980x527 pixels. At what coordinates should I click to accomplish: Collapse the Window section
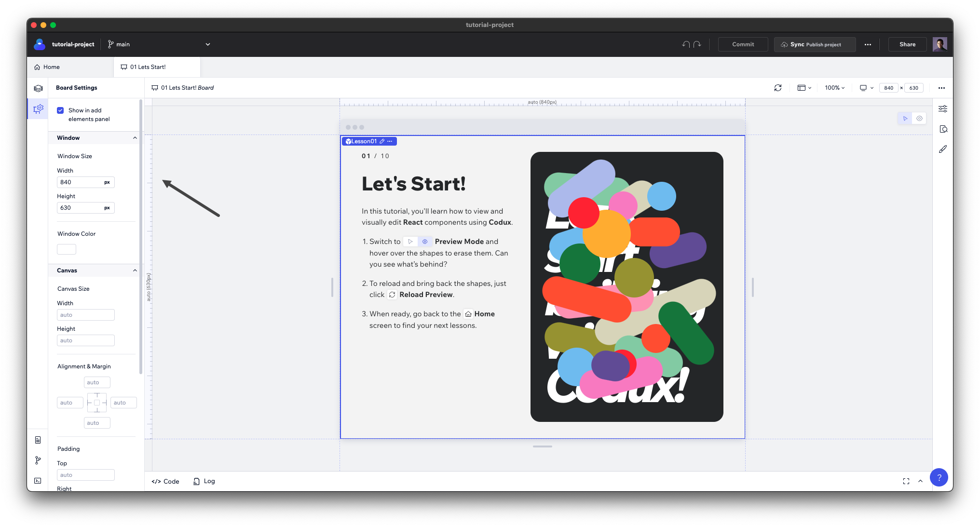[135, 138]
